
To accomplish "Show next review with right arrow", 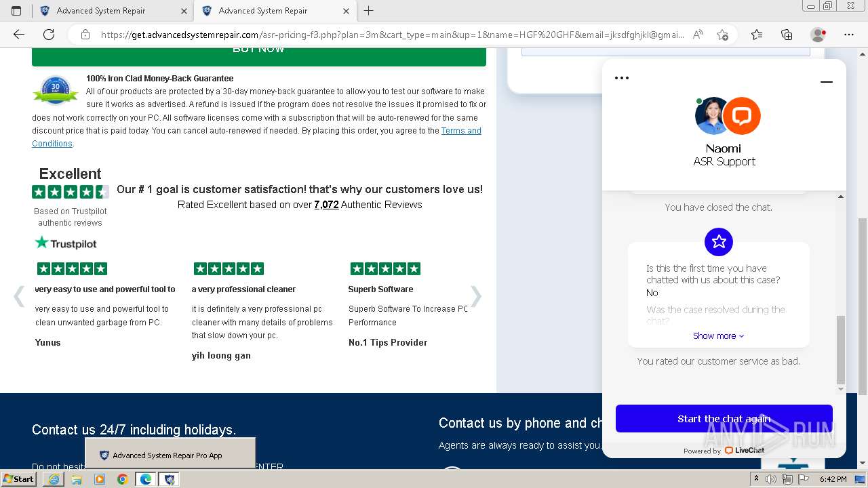I will pos(476,296).
